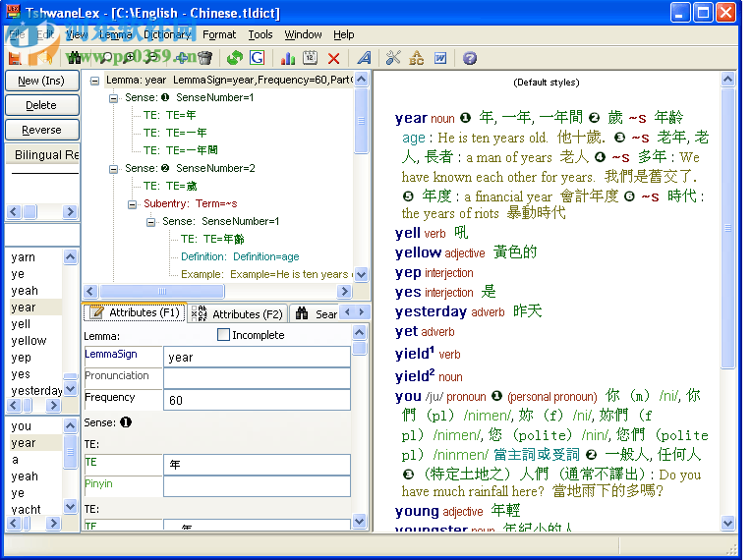Click the LemmaSign input field containing year
The width and height of the screenshot is (752, 560).
coord(257,358)
